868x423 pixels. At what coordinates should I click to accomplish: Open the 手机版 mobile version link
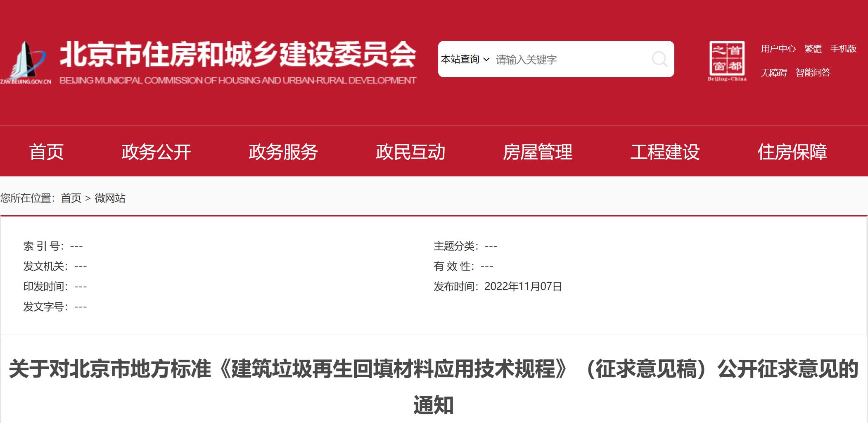pos(843,49)
